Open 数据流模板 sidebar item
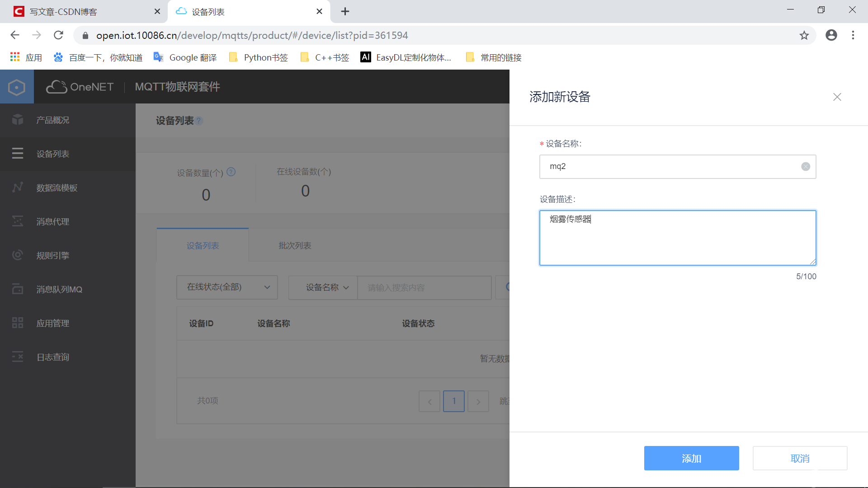This screenshot has width=868, height=488. point(57,188)
